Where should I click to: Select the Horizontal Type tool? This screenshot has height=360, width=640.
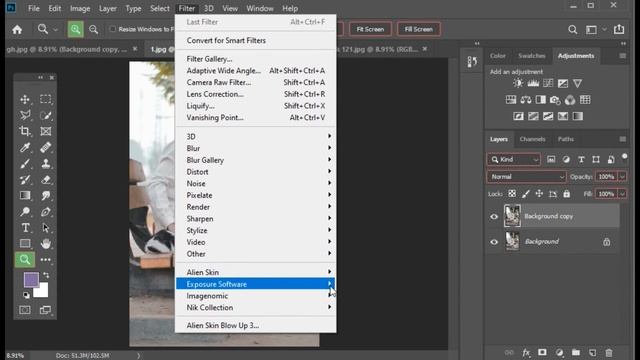25,227
